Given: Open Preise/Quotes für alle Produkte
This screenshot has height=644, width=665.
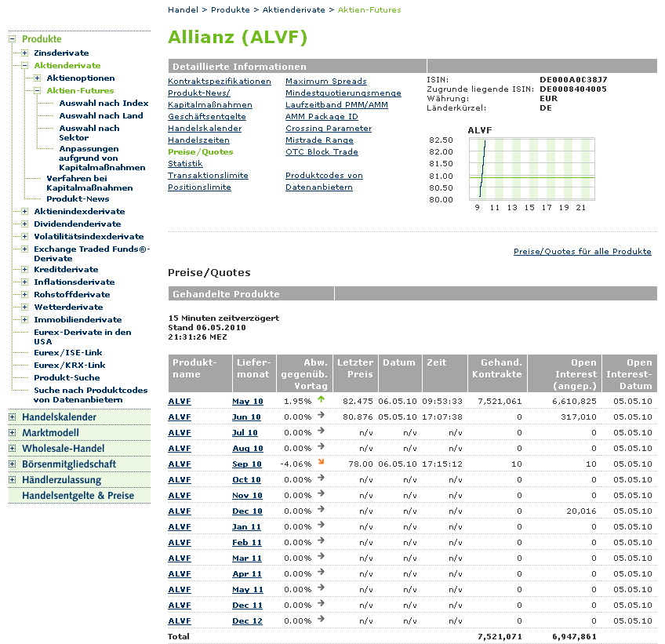Looking at the screenshot, I should tap(582, 252).
